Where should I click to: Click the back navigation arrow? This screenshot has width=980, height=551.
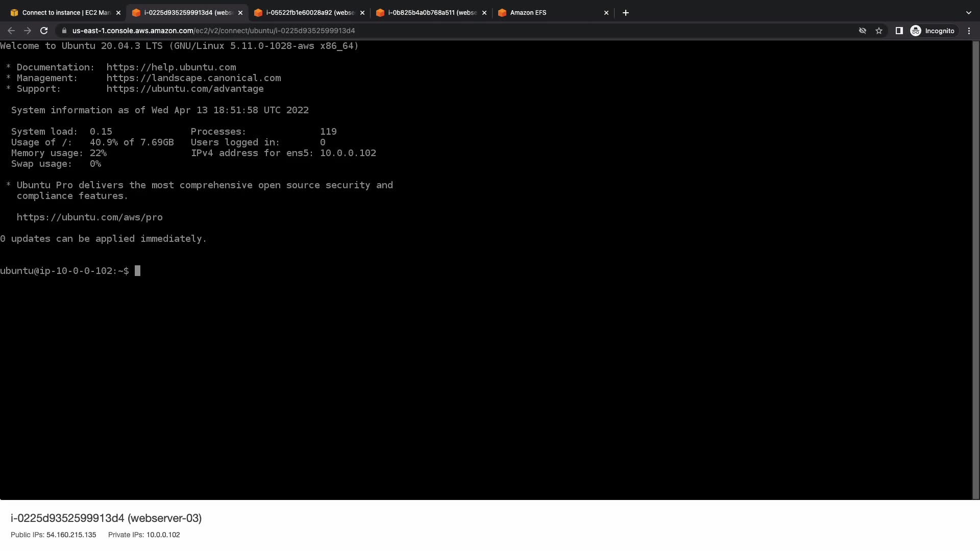tap(11, 31)
